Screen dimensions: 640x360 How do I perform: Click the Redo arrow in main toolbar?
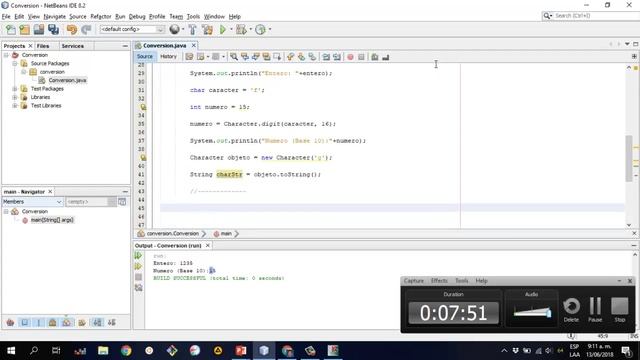[86, 29]
